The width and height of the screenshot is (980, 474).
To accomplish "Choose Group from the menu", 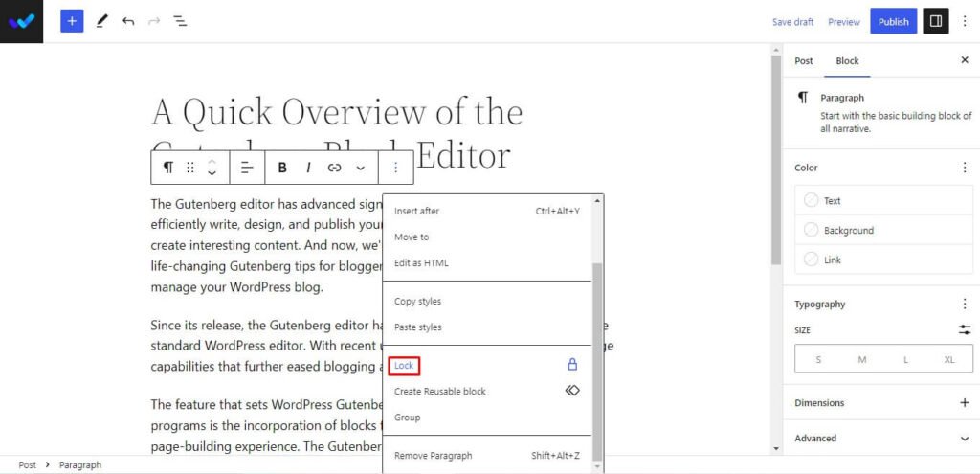I will tap(487, 418).
